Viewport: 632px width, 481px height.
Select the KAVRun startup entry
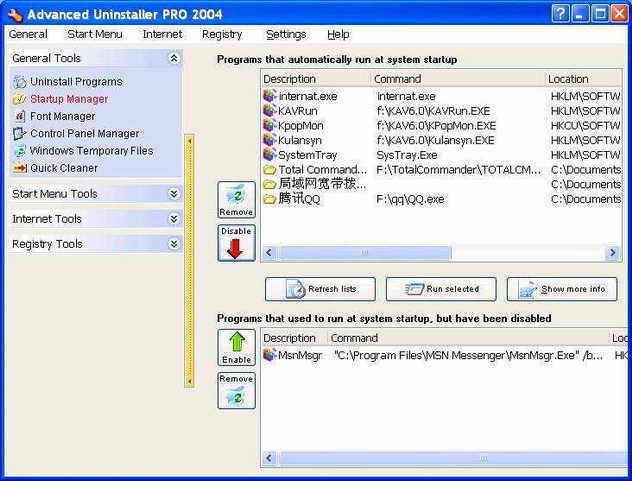click(x=300, y=111)
